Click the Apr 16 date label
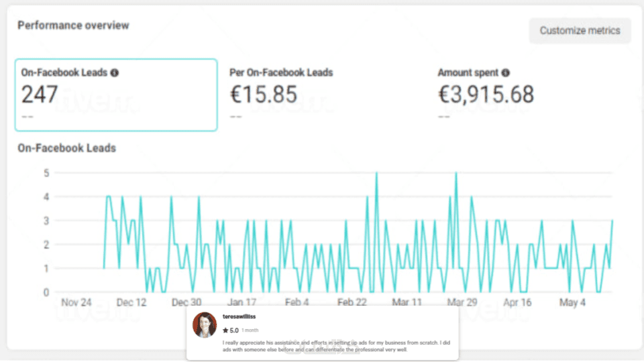 pos(517,302)
